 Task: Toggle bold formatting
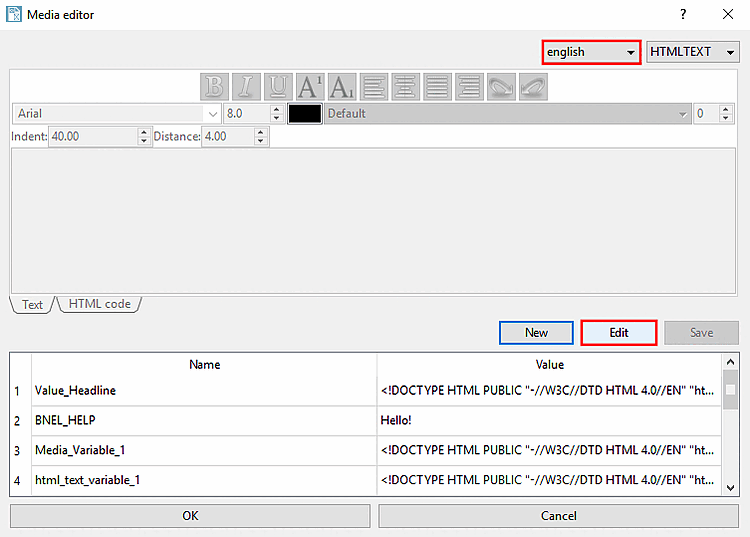214,87
